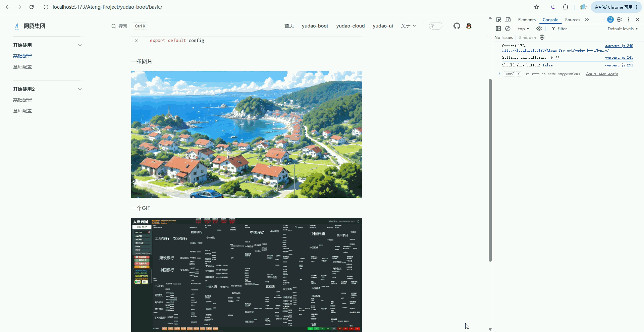The height and width of the screenshot is (332, 644).
Task: Click the QQ penguin icon in navbar
Action: [469, 26]
